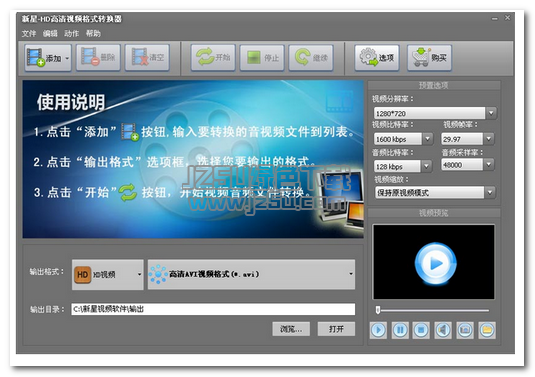Click the orange HD icon in output format

pyautogui.click(x=82, y=275)
